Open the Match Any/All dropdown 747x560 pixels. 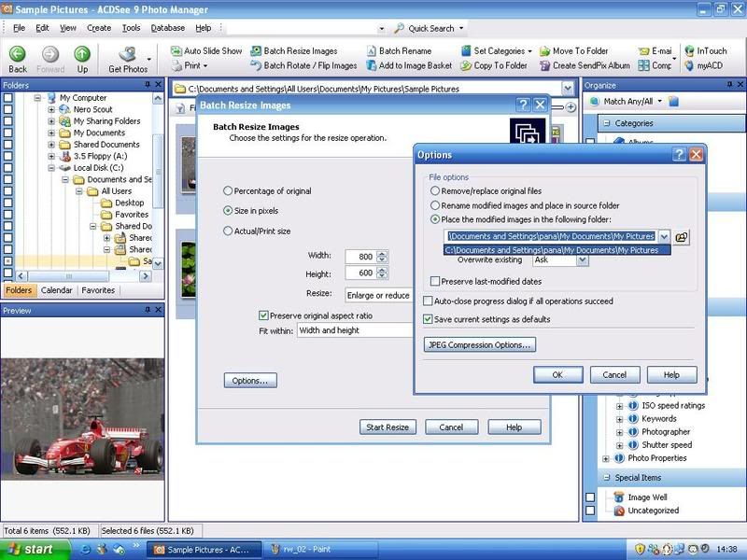[x=633, y=102]
